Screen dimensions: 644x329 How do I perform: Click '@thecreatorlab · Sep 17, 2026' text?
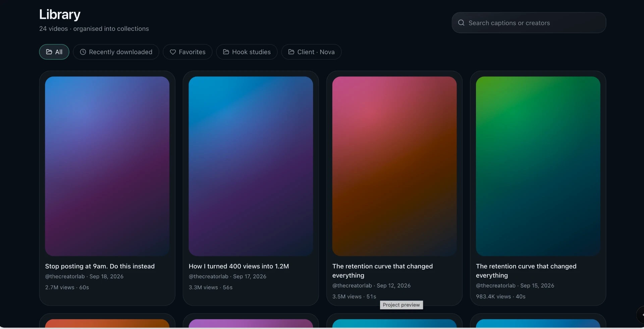[x=227, y=276]
